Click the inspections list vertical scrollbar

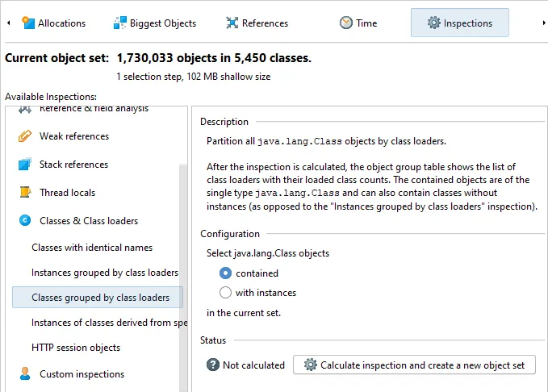(182, 277)
